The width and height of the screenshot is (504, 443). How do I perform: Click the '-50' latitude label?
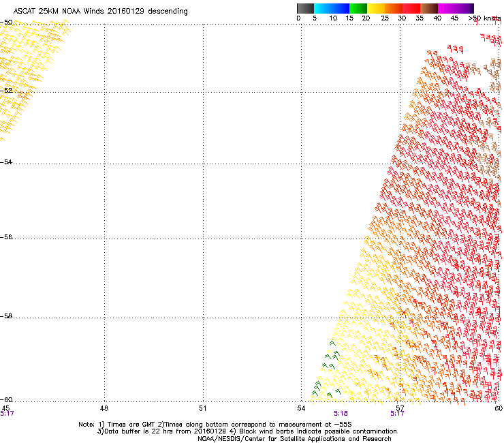(6, 22)
